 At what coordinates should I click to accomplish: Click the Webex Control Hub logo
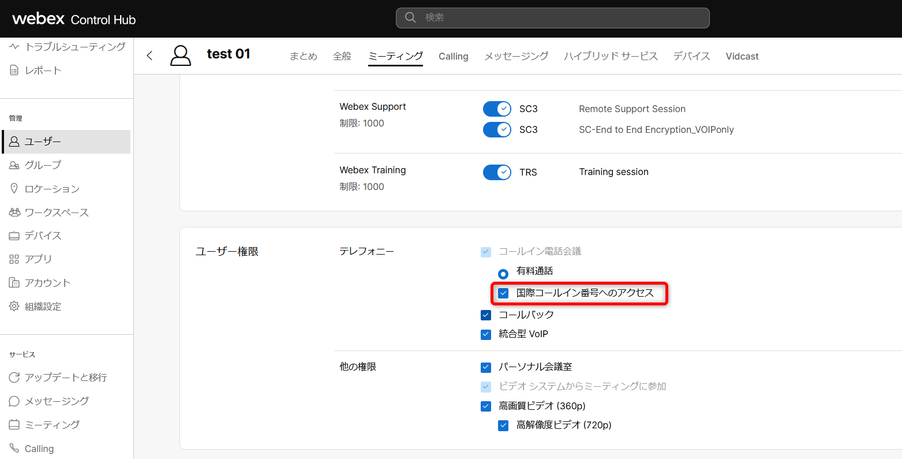coord(74,19)
